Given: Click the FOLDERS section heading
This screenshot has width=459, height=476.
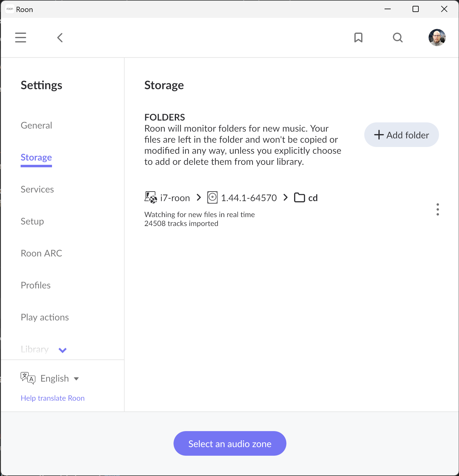Looking at the screenshot, I should [x=165, y=117].
